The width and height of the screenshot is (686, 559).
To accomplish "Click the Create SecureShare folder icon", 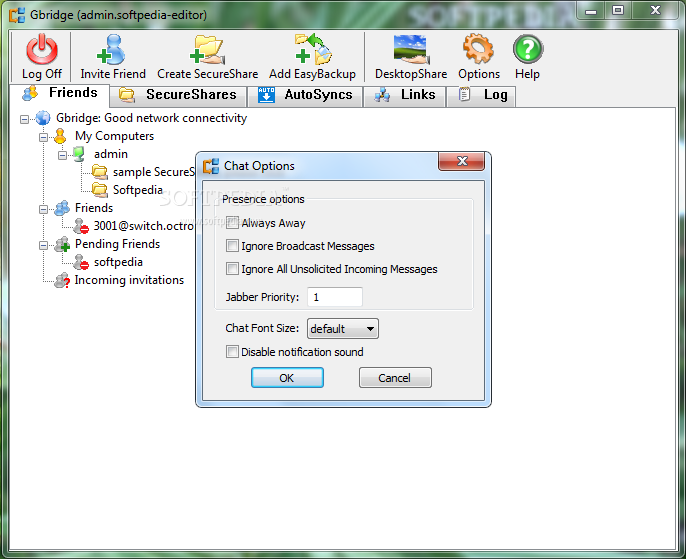I will pyautogui.click(x=207, y=49).
